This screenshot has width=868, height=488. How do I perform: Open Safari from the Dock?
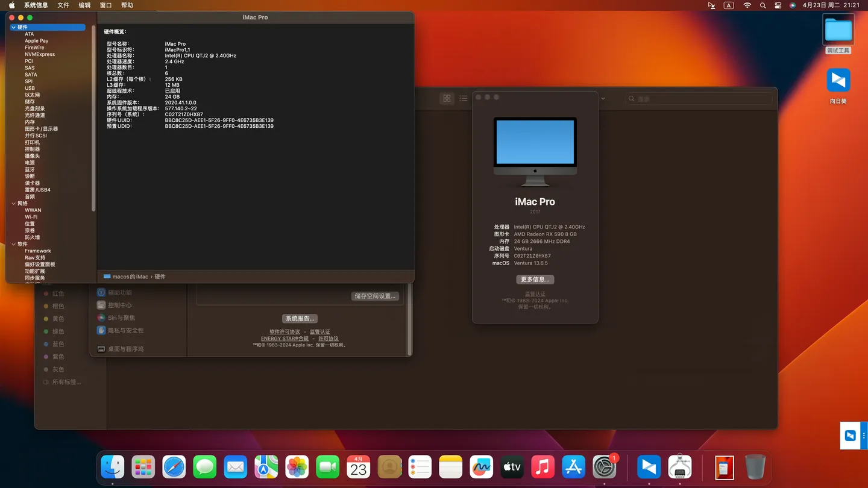click(x=174, y=467)
